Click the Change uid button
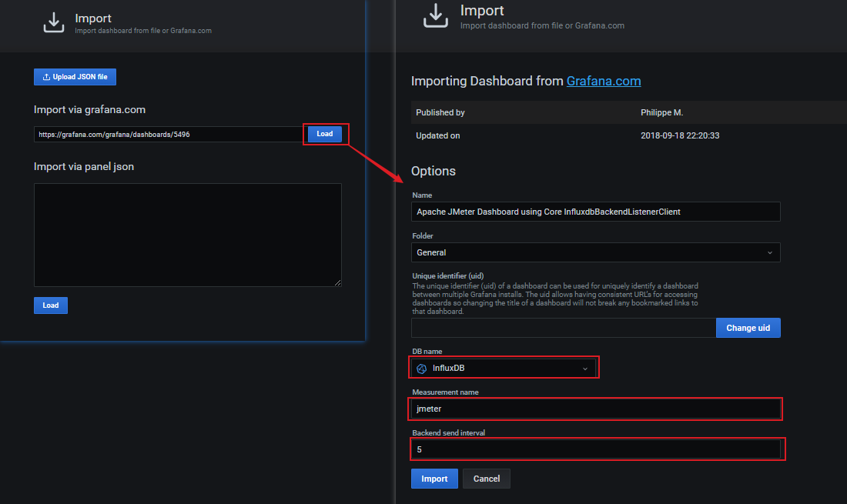Image resolution: width=847 pixels, height=504 pixels. 748,328
